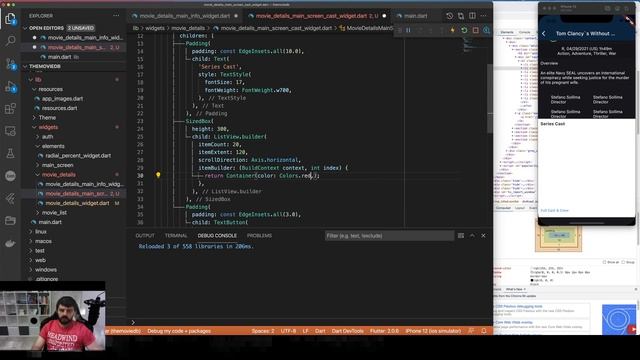Trigger Flutter hot reload lightning icon
This screenshot has width=640, height=360.
tap(453, 30)
